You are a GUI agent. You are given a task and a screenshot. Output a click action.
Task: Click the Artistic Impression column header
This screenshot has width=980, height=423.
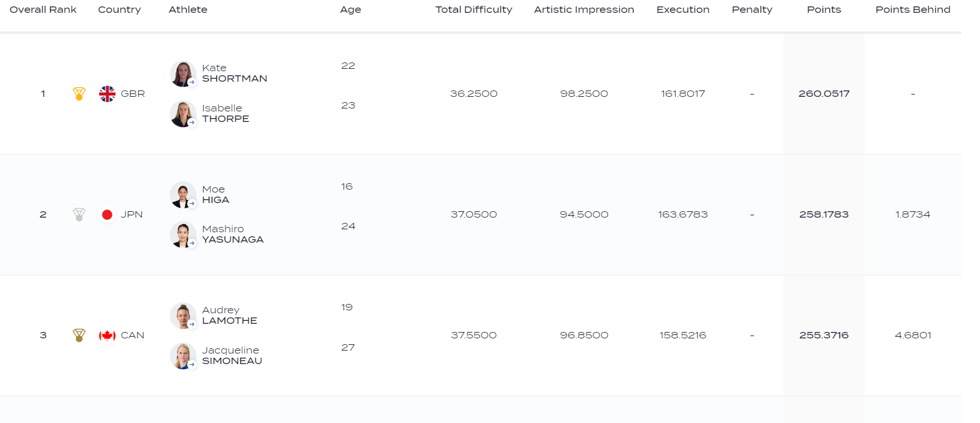pyautogui.click(x=584, y=10)
